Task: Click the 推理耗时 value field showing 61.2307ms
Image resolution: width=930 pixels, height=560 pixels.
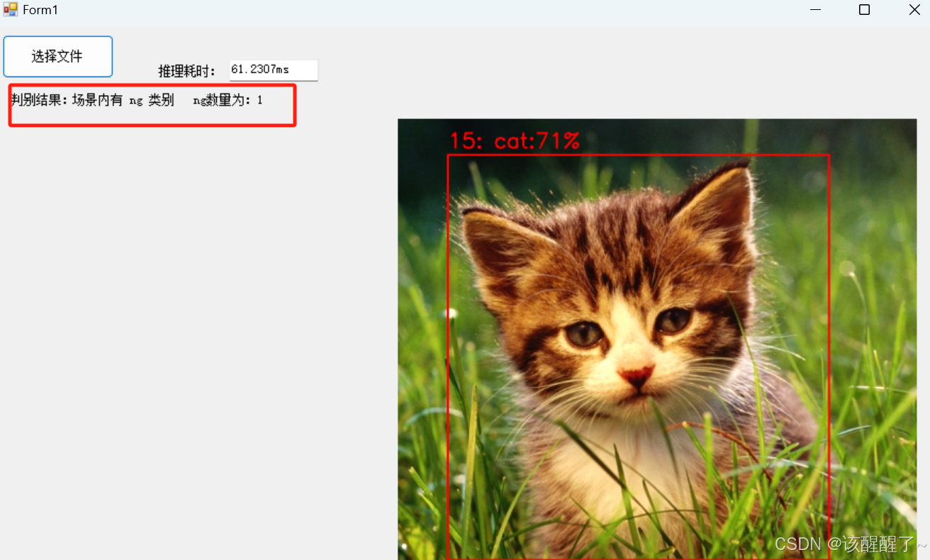Action: 274,69
